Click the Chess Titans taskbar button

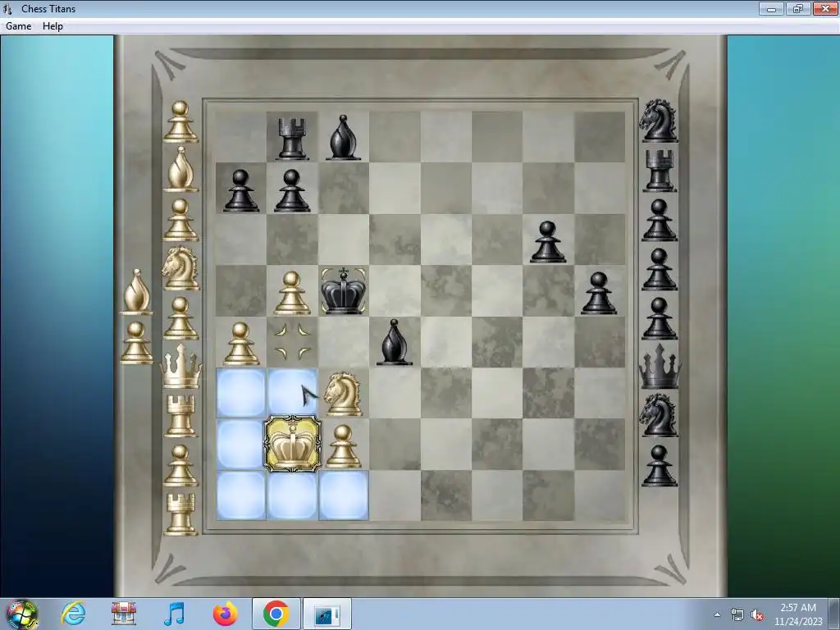(x=327, y=614)
